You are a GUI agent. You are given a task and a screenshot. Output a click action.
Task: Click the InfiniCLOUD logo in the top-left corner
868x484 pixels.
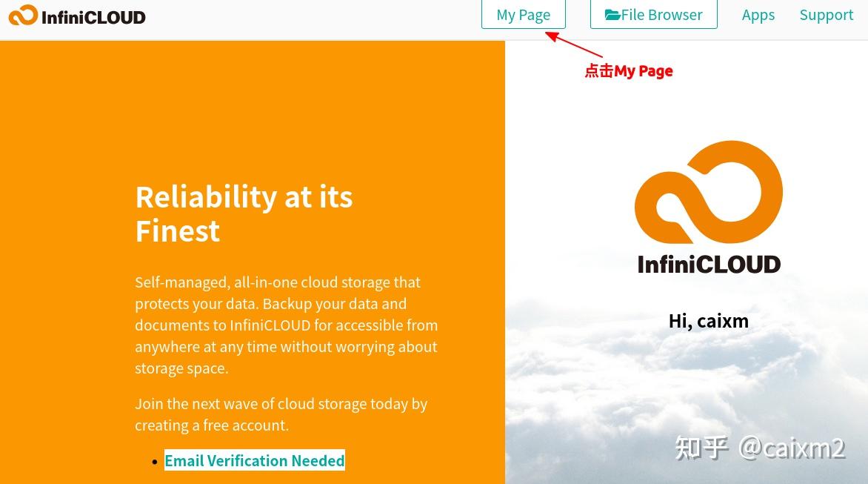(76, 15)
